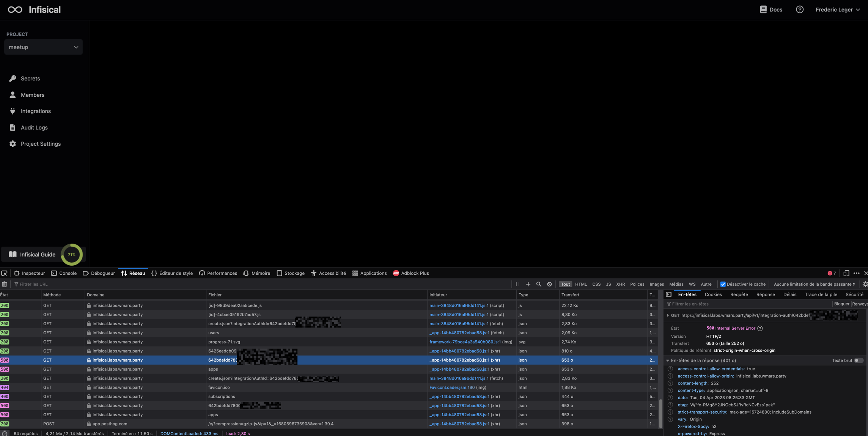Uncheck the Désactiver le cache checkbox
Screen dimensions: 868x436
(723, 284)
